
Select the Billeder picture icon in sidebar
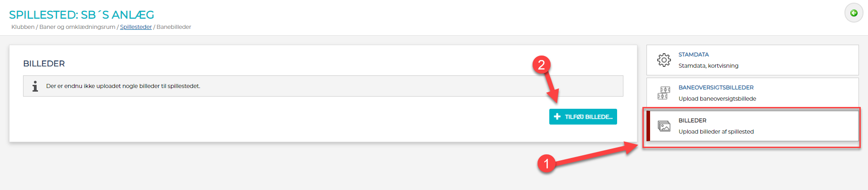(664, 126)
